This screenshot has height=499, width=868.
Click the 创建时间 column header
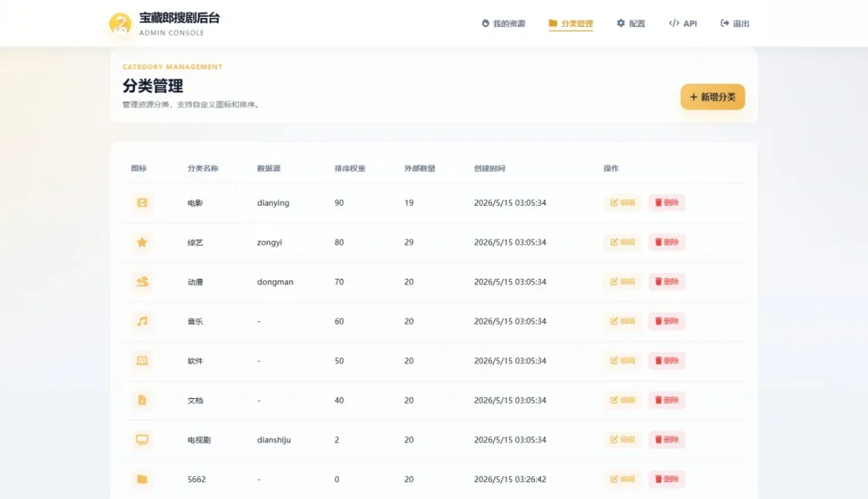pyautogui.click(x=489, y=169)
